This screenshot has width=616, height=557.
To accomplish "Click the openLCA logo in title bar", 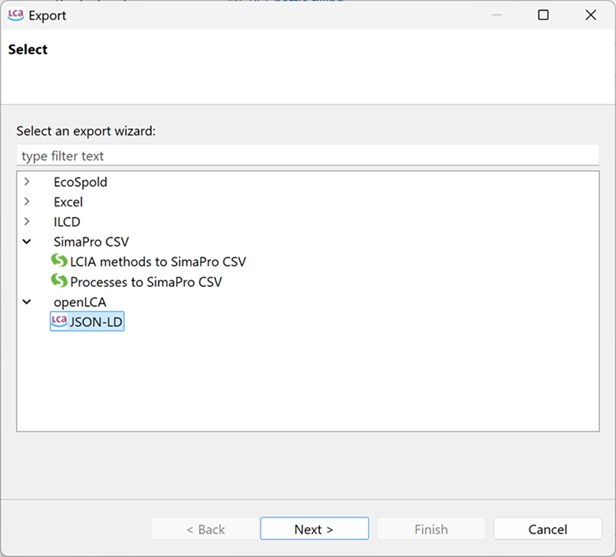I will coord(16,15).
